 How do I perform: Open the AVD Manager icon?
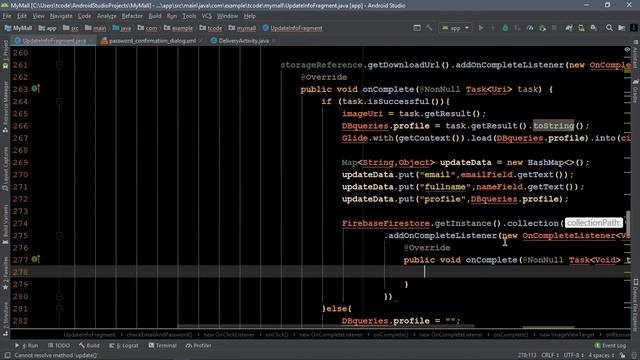pyautogui.click(x=581, y=28)
